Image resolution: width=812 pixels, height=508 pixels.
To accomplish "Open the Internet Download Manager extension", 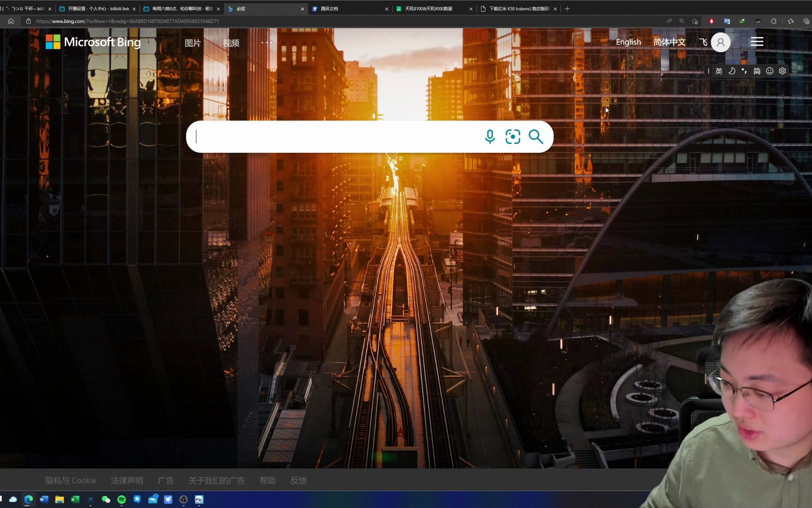I will (x=742, y=21).
